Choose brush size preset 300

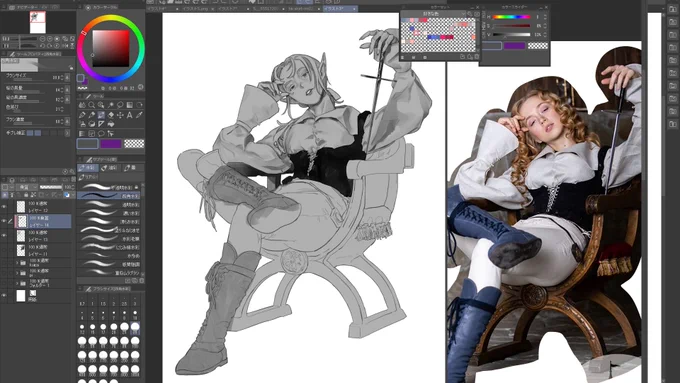(x=135, y=357)
